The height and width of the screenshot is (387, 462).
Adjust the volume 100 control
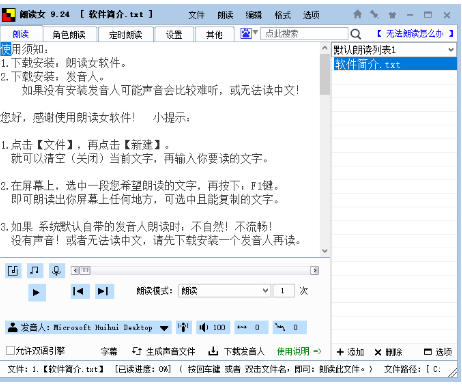coord(212,327)
